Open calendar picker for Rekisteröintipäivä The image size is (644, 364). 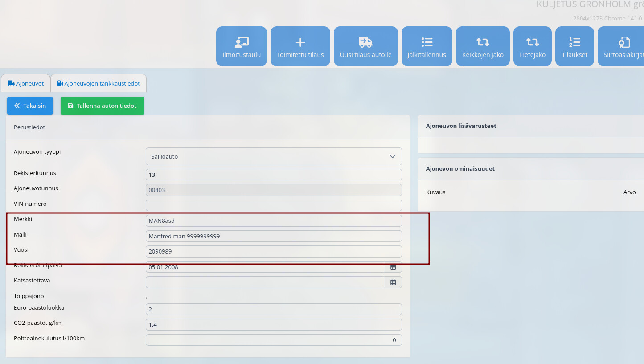coord(393,267)
